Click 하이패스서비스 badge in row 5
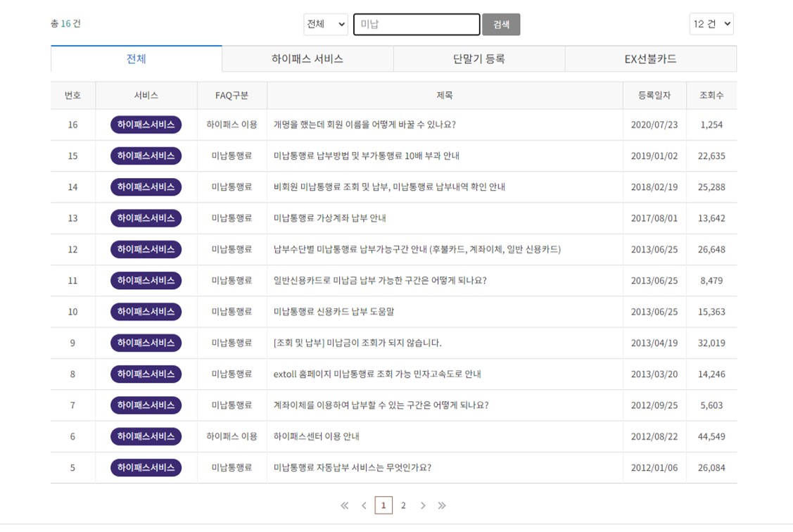The image size is (793, 532). click(146, 468)
